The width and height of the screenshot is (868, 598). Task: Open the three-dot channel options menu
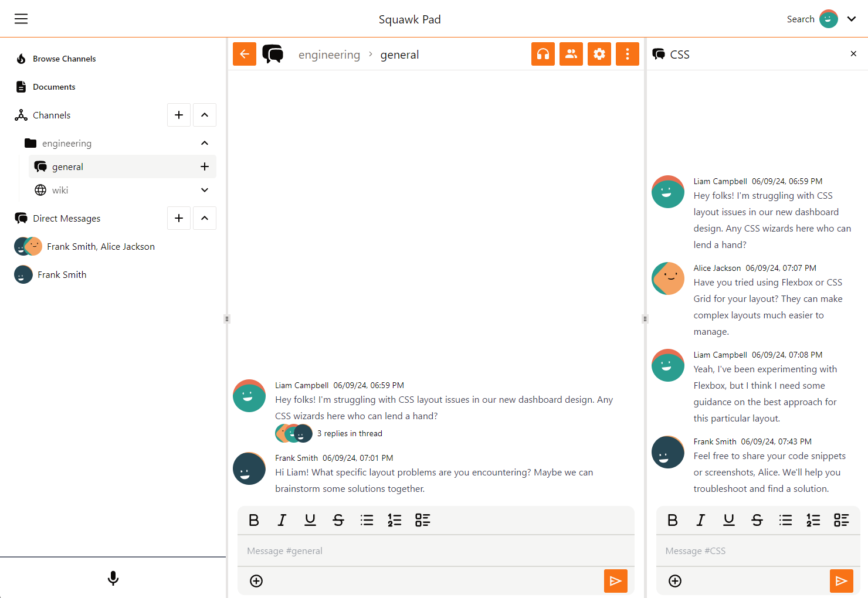(627, 53)
